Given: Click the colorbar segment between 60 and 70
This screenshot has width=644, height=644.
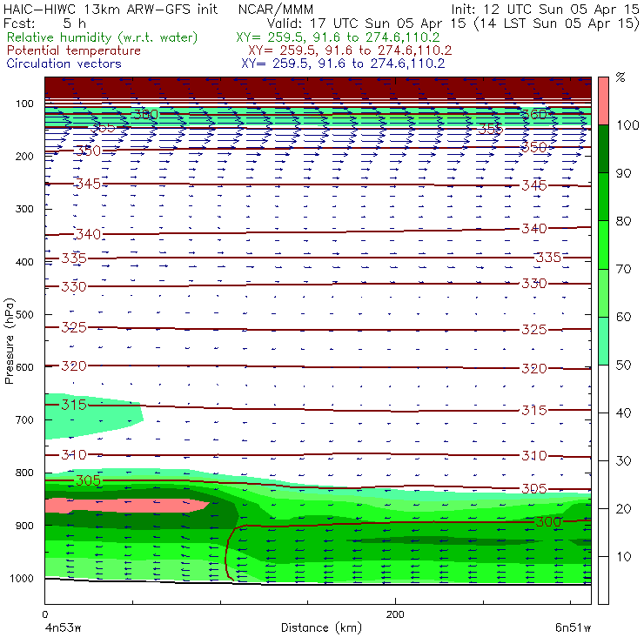Looking at the screenshot, I should [603, 292].
